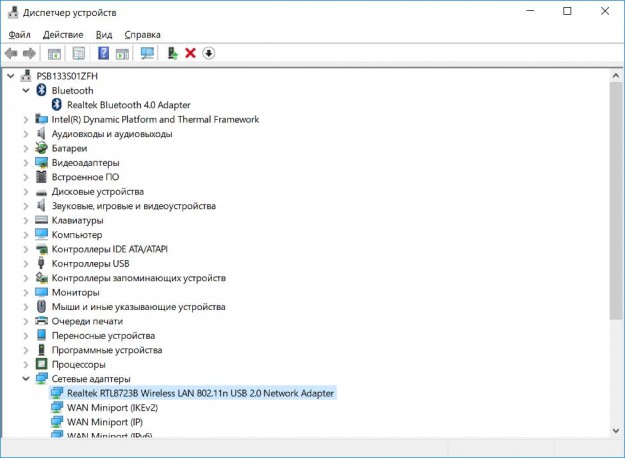Open the Файл menu

(19, 34)
